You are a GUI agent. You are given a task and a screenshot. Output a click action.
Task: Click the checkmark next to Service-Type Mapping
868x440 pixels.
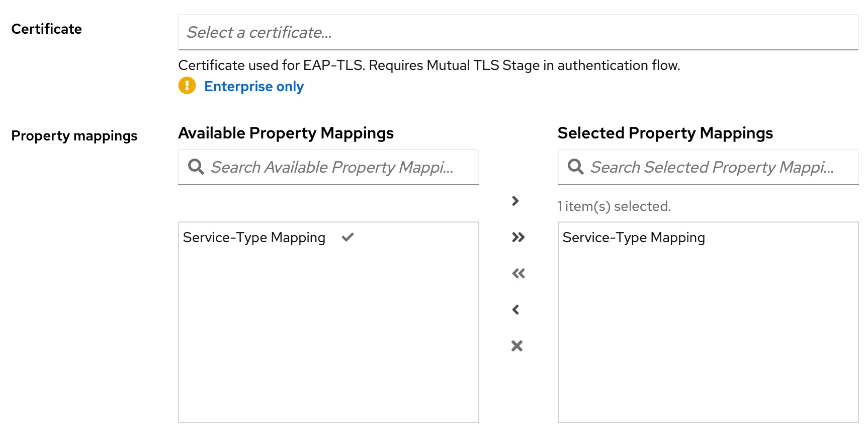(x=348, y=237)
